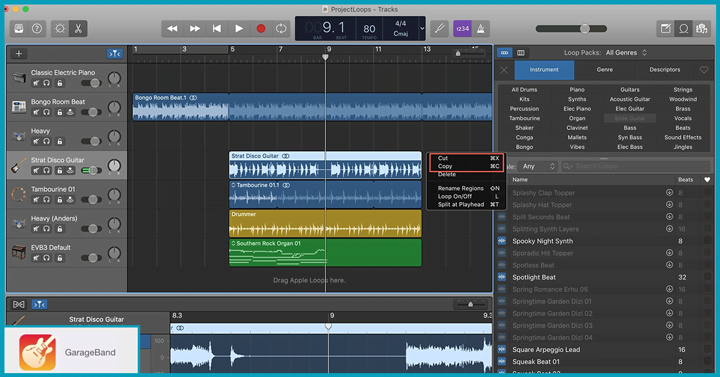
Task: Start playback with Play button
Action: point(239,28)
